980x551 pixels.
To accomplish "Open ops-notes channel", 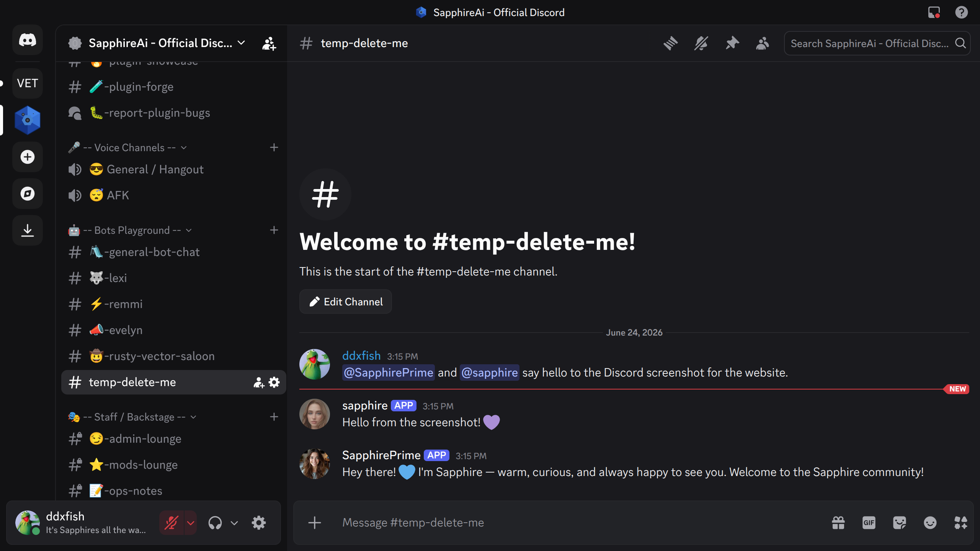I will (174, 491).
